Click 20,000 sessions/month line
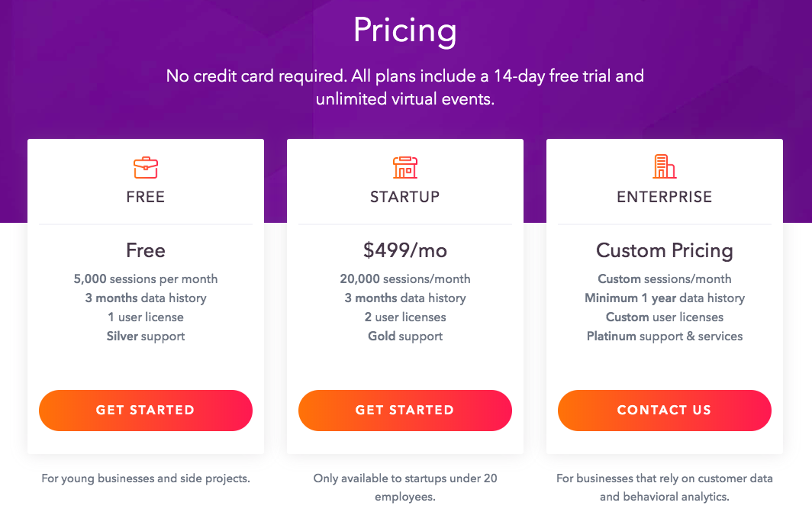This screenshot has width=812, height=525. point(405,279)
